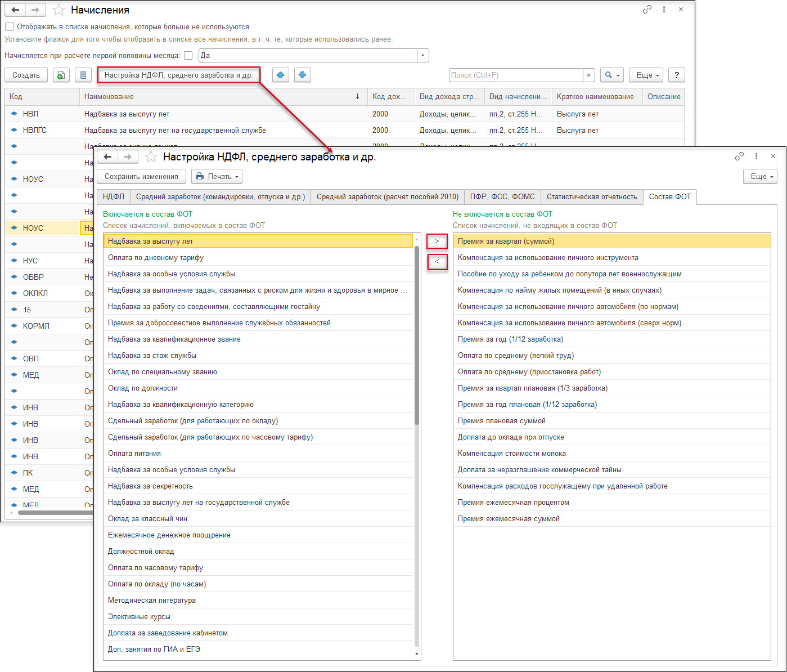Viewport: 787px width, 672px height.
Task: Open help with the question mark button
Action: [677, 75]
